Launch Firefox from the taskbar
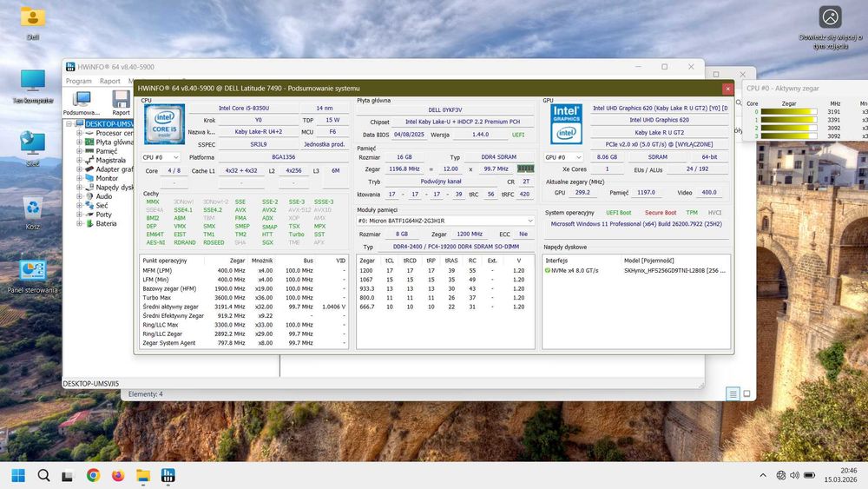Image resolution: width=868 pixels, height=489 pixels. [x=118, y=475]
